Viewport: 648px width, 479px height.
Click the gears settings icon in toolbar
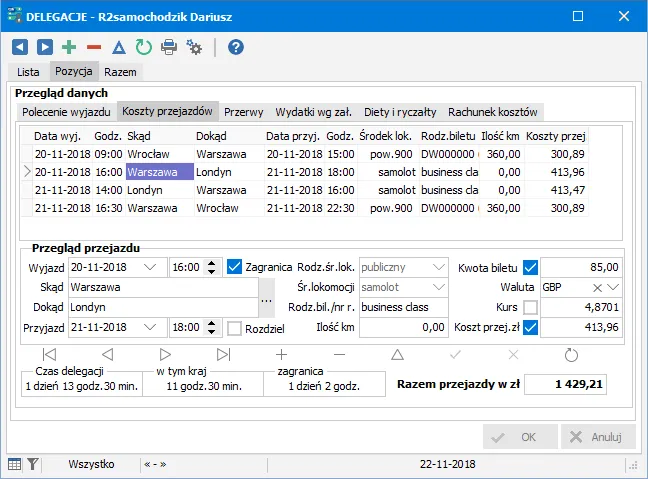point(194,47)
